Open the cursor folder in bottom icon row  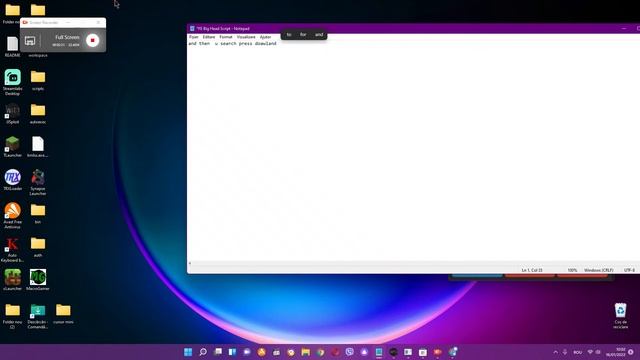click(63, 313)
